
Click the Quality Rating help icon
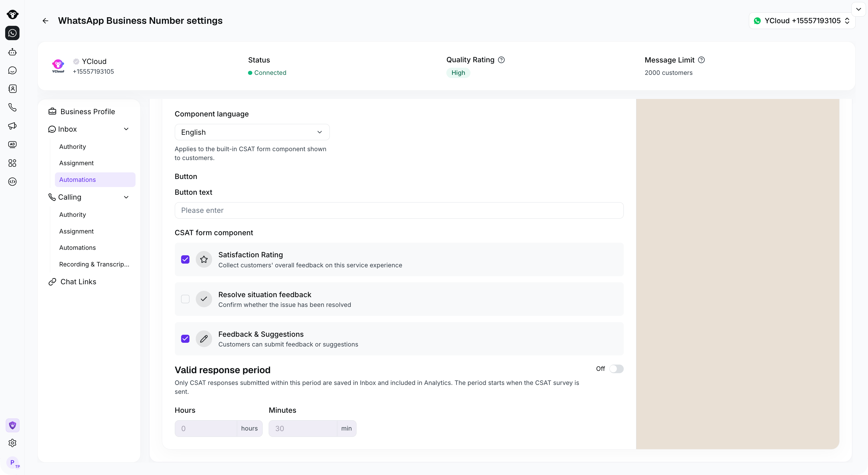[x=501, y=60]
